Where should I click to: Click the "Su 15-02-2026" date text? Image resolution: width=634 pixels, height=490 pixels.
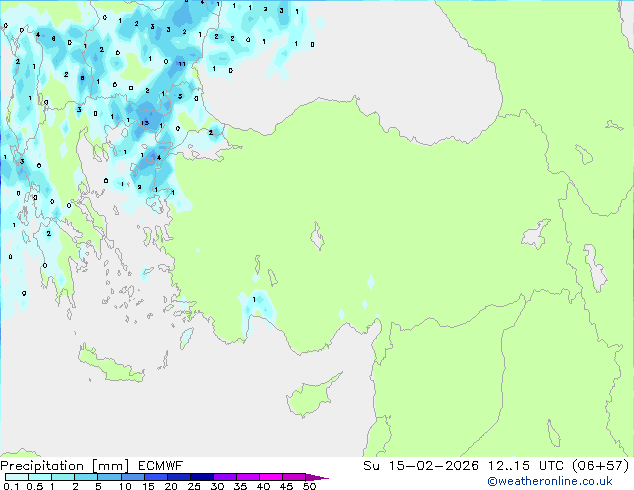click(421, 466)
